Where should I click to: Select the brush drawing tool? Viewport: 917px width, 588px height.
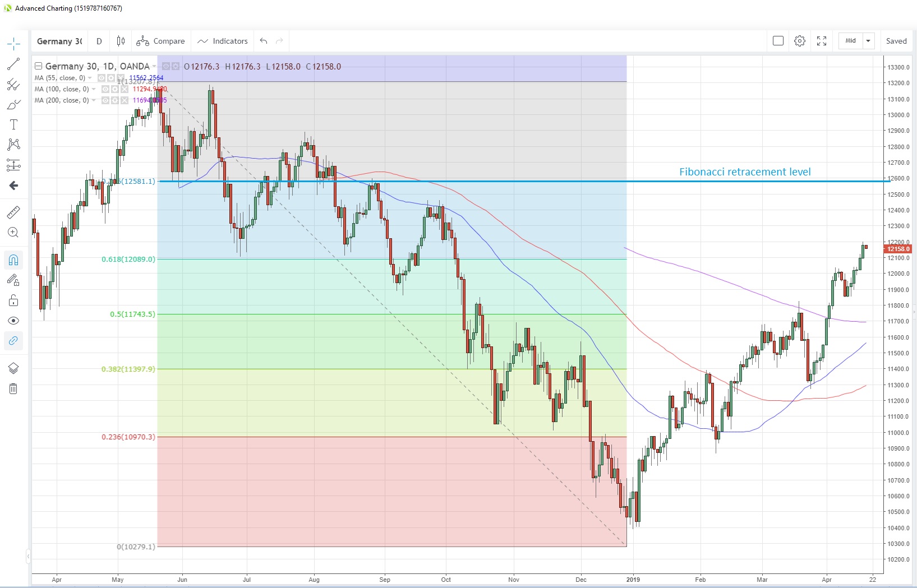pos(13,105)
